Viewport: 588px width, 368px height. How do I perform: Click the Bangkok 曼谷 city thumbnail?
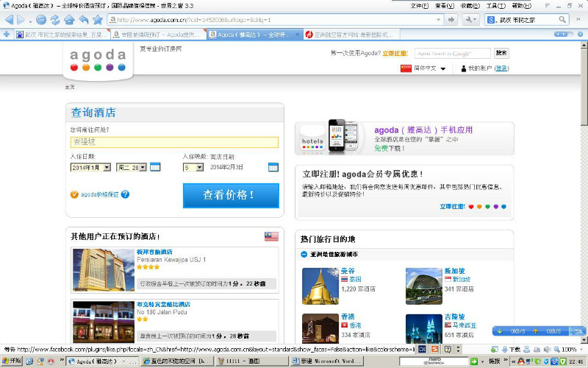tap(320, 286)
